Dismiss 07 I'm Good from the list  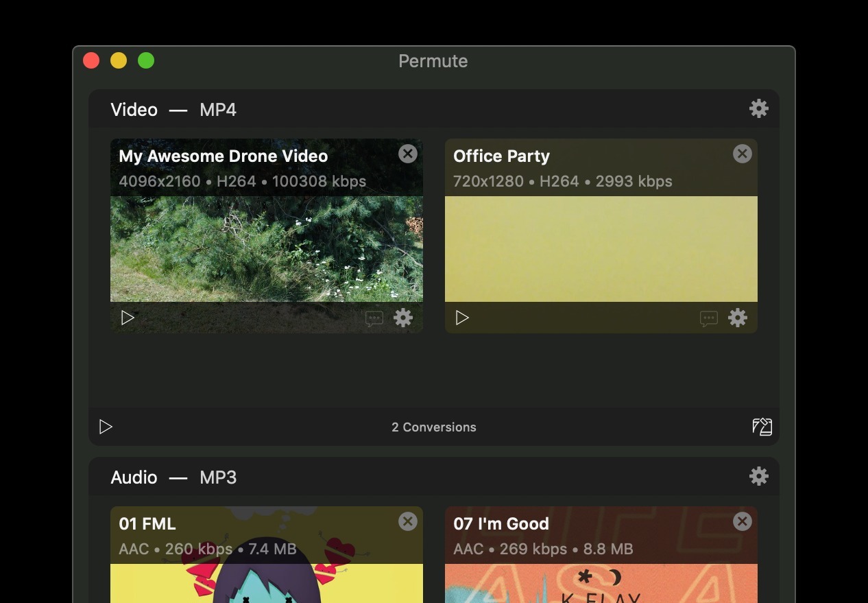point(742,521)
